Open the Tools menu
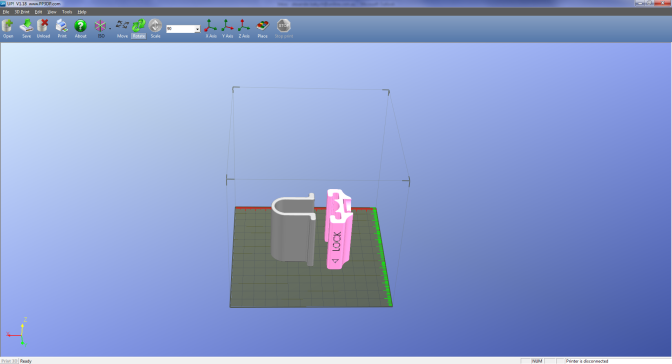Image resolution: width=672 pixels, height=364 pixels. point(67,12)
